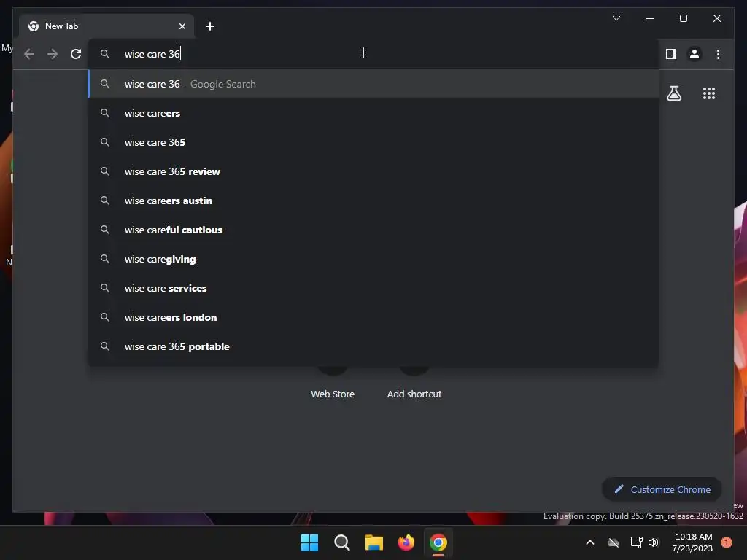Open the Chrome side panel icon
The height and width of the screenshot is (560, 747).
click(671, 54)
